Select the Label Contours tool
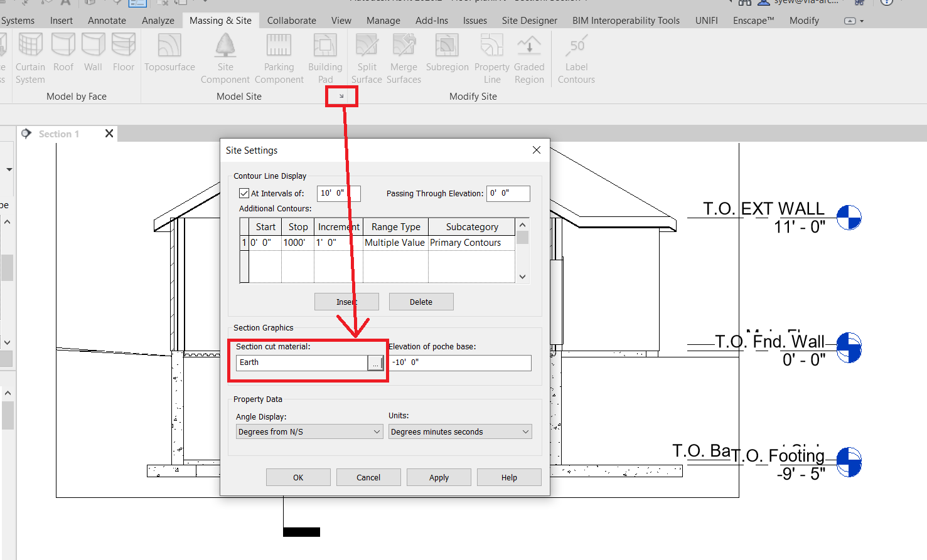Screen dimensions: 927x560 click(x=576, y=56)
